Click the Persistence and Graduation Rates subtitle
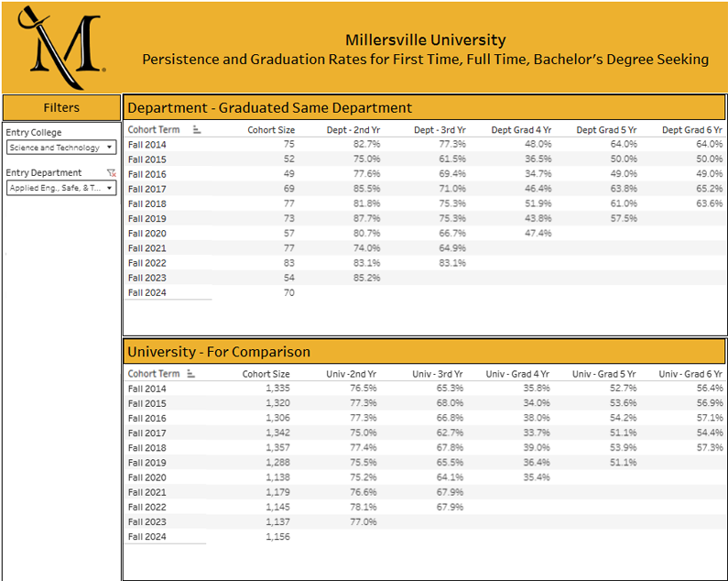This screenshot has width=728, height=581. 425,60
